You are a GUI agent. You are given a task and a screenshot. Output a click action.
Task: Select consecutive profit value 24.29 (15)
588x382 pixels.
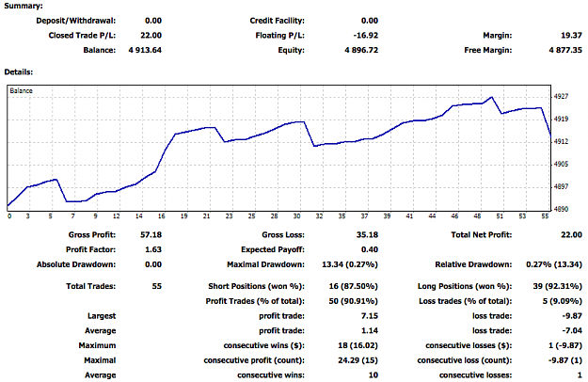358,360
